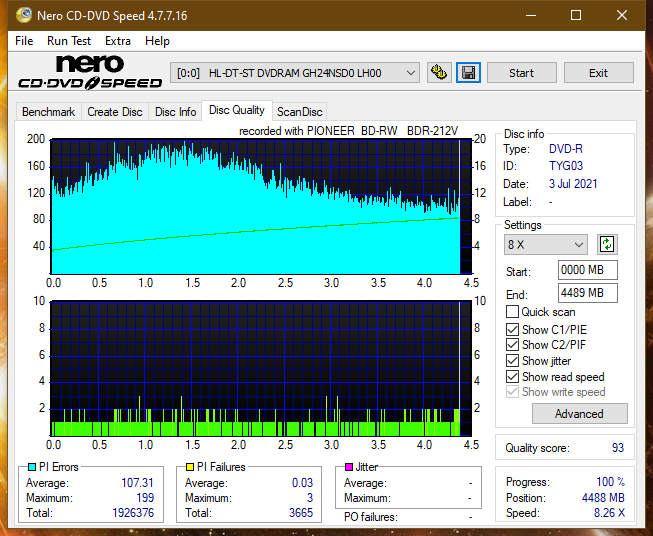The height and width of the screenshot is (536, 653).
Task: Click the Quality score value 93
Action: (618, 448)
